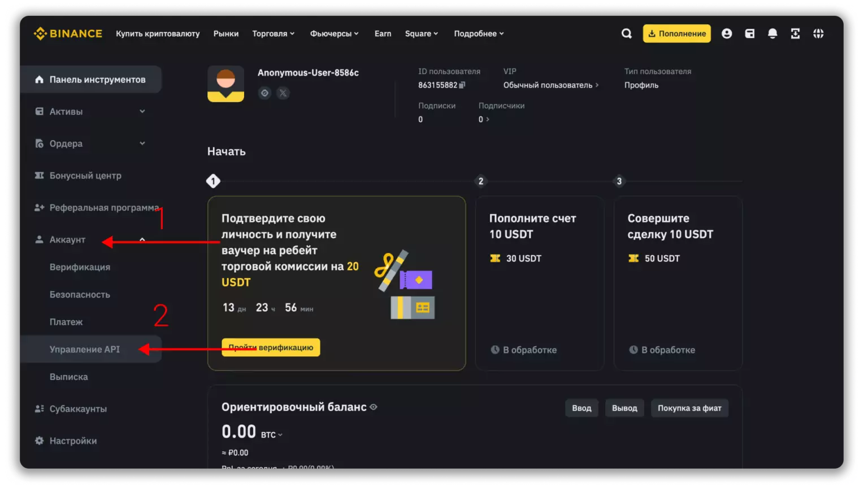Toggle balance visibility eye icon
Viewport: 868px width, 488px height.
coord(374,407)
